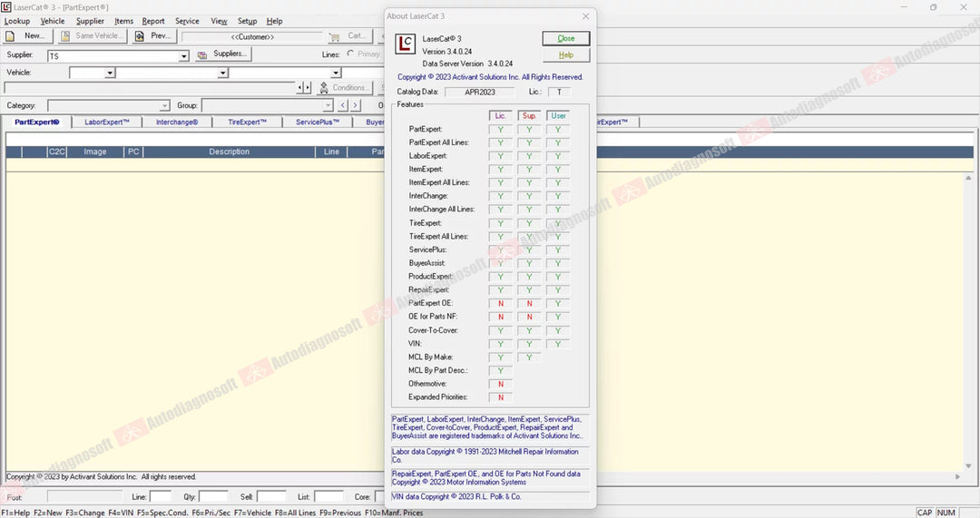
Task: Open the View menu
Action: coord(219,21)
